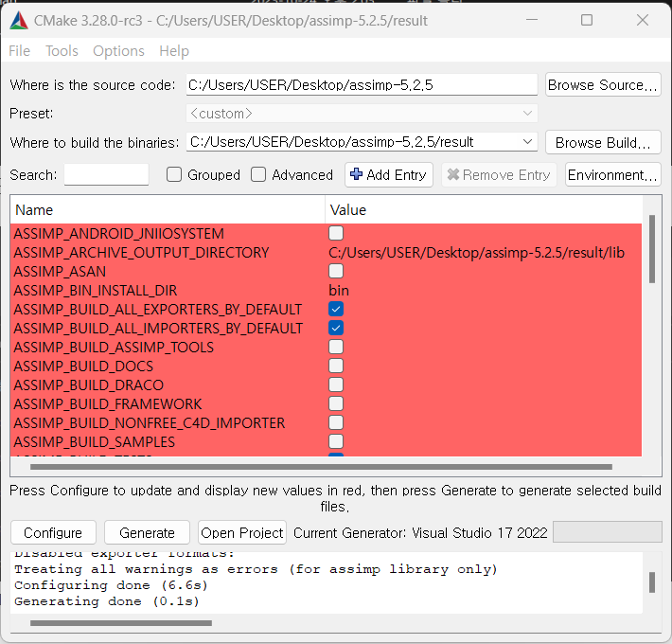672x644 pixels.
Task: Open the Options menu
Action: 118,51
